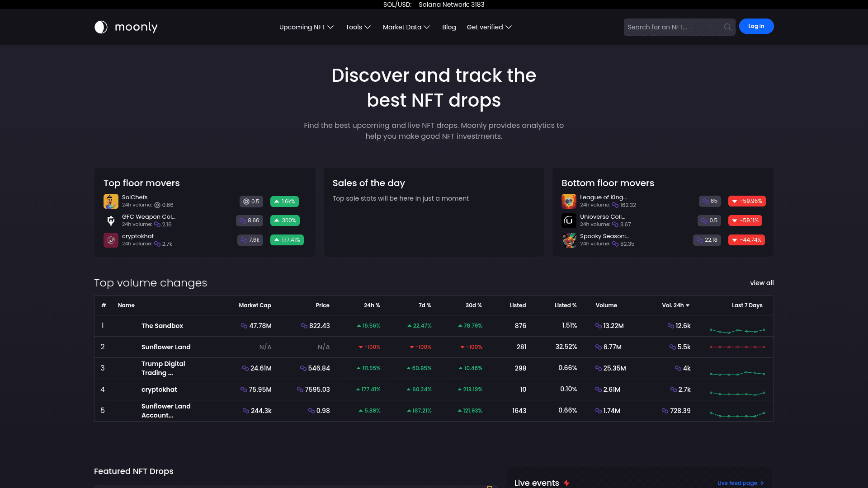This screenshot has width=868, height=488.
Task: Click view all above Top volume changes table
Action: 762,283
